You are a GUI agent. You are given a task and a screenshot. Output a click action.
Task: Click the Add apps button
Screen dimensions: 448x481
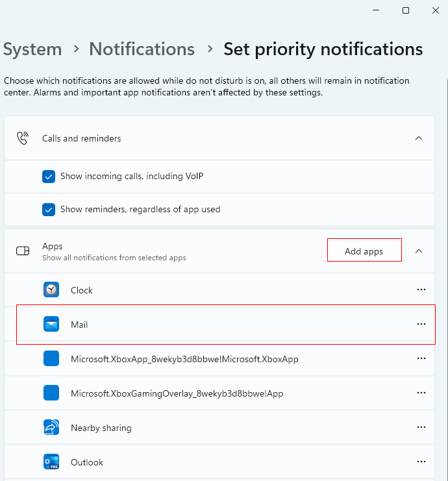(x=364, y=251)
